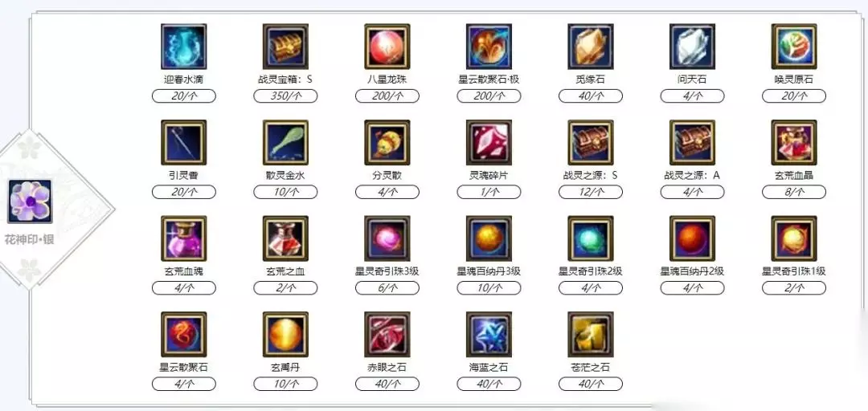Click the 迎春水滴 item icon
This screenshot has height=411, width=868.
(x=184, y=47)
